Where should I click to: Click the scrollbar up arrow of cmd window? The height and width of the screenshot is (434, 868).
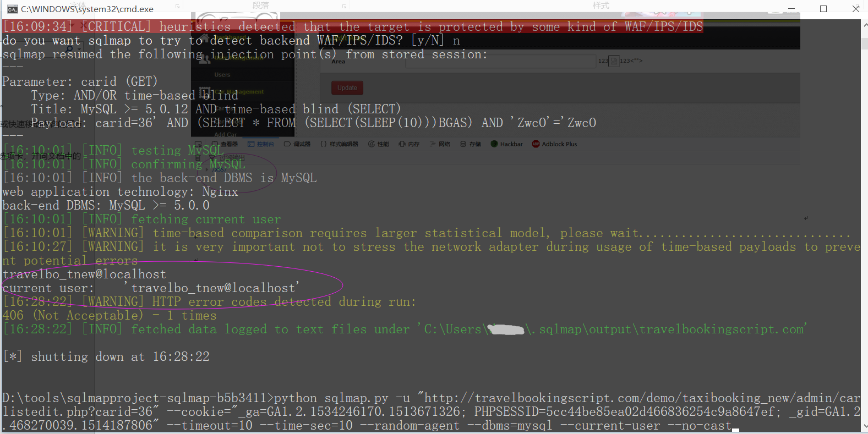point(865,25)
